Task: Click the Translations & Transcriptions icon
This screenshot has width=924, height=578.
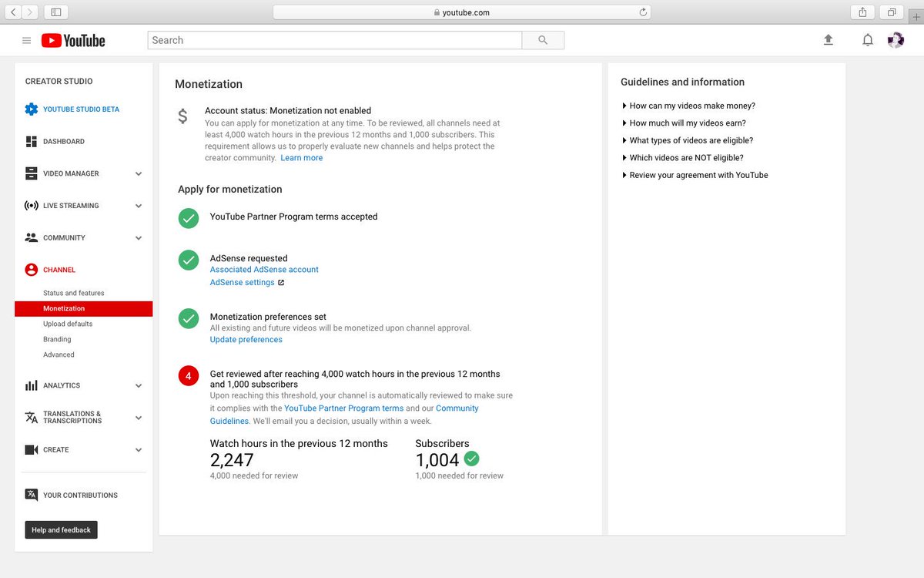Action: click(31, 418)
